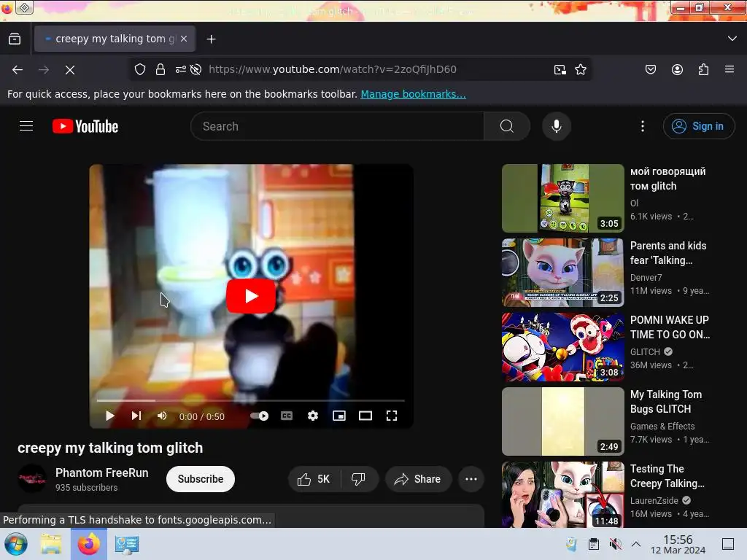
Task: Click the search magnifier button
Action: point(507,126)
